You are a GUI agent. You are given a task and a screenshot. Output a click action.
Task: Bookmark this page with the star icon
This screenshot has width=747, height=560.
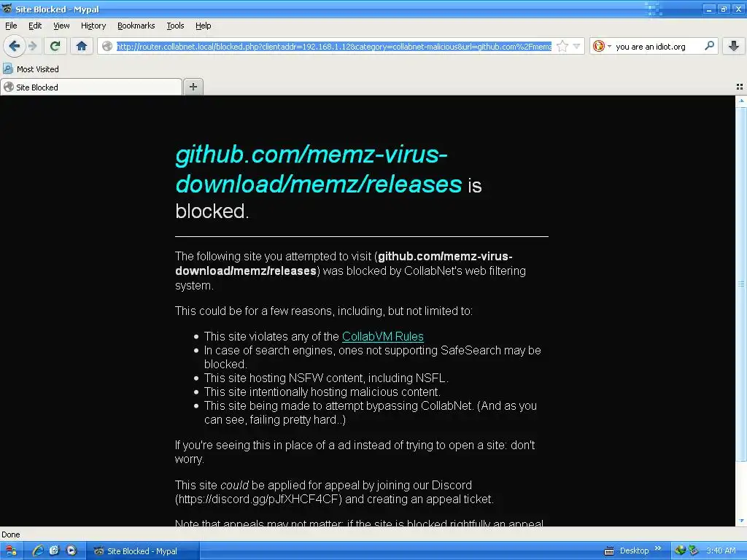coord(562,46)
